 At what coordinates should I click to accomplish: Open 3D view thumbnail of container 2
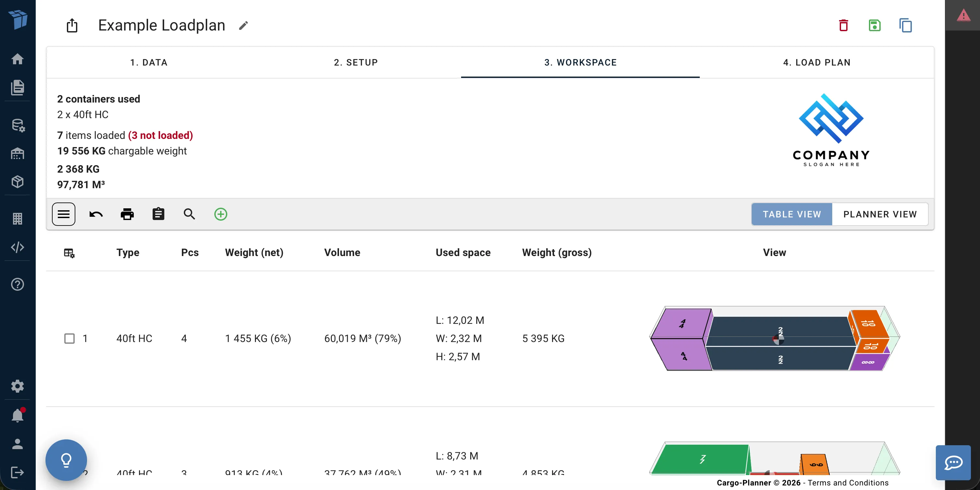coord(774,458)
